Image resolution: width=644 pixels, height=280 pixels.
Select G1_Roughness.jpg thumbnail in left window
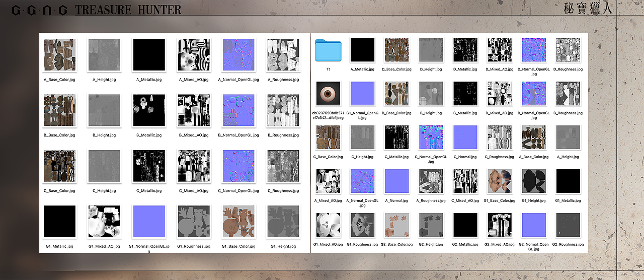(193, 221)
